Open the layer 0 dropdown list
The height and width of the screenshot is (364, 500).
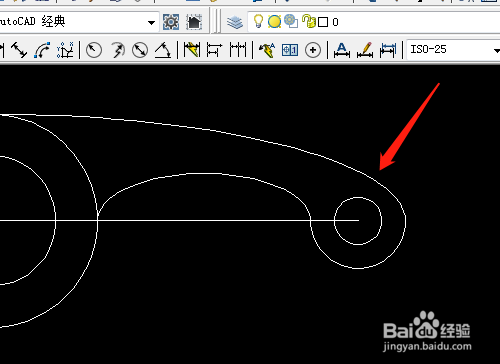pyautogui.click(x=373, y=22)
